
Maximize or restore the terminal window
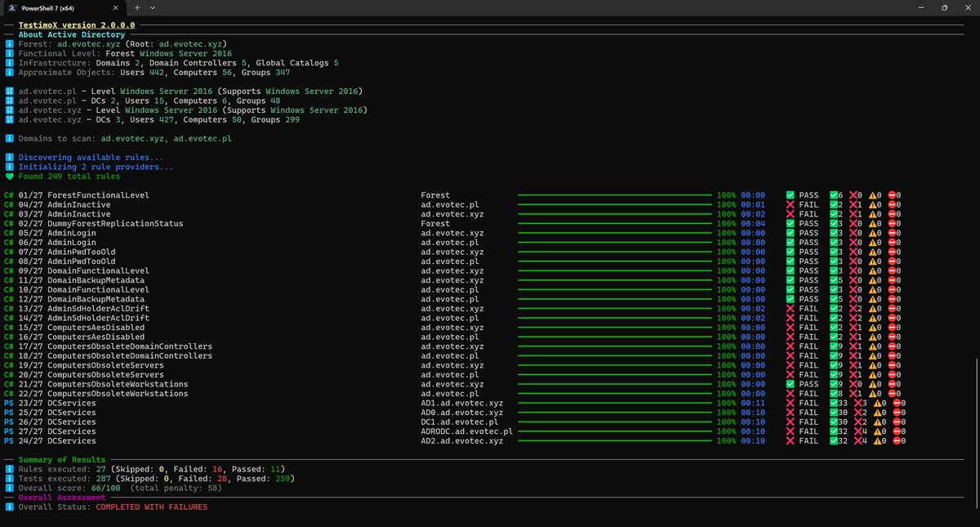coord(944,7)
